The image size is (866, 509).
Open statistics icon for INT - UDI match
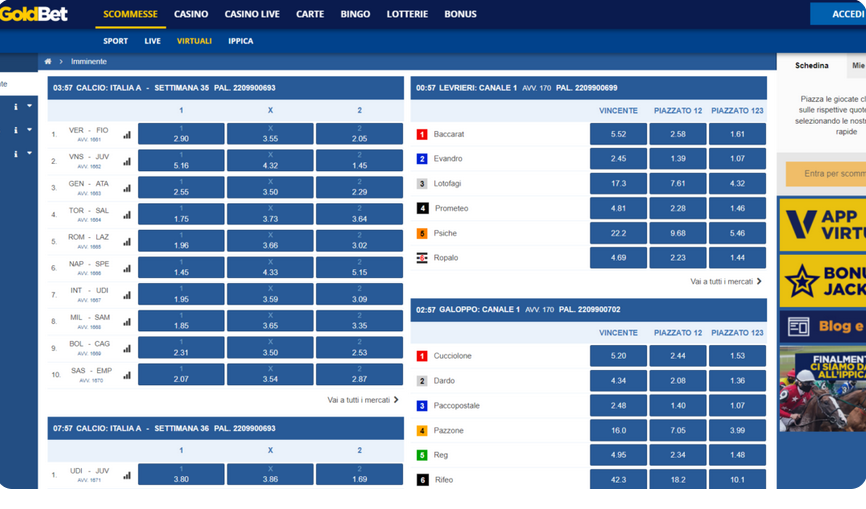pyautogui.click(x=127, y=295)
